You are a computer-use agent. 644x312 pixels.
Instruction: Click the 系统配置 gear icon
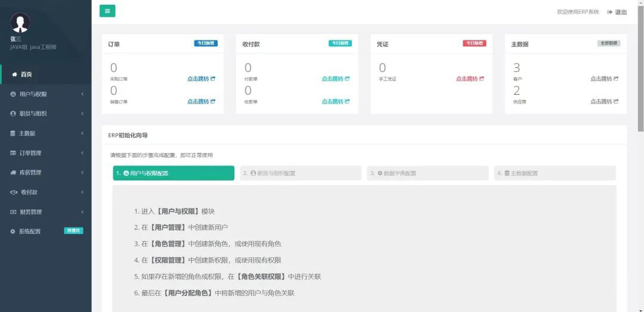click(x=13, y=232)
